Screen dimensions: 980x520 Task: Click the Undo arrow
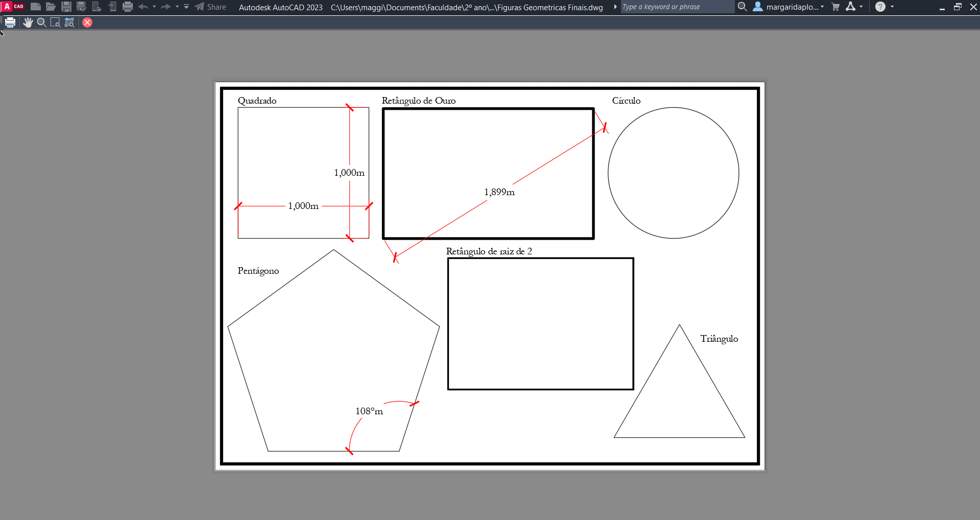144,7
